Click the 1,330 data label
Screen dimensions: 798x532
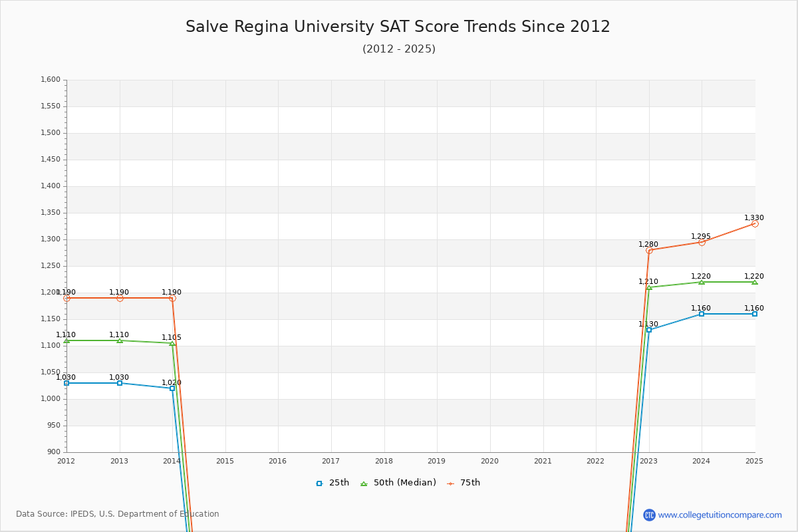pos(754,218)
